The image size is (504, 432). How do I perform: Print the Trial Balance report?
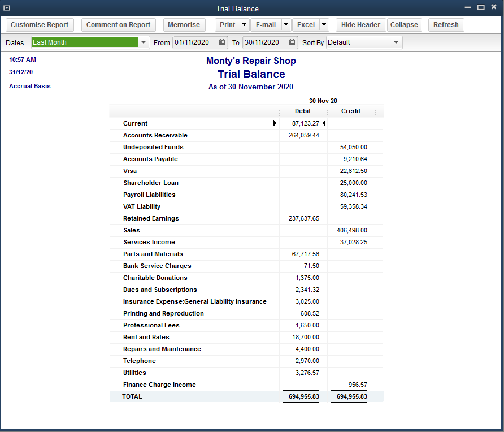228,25
